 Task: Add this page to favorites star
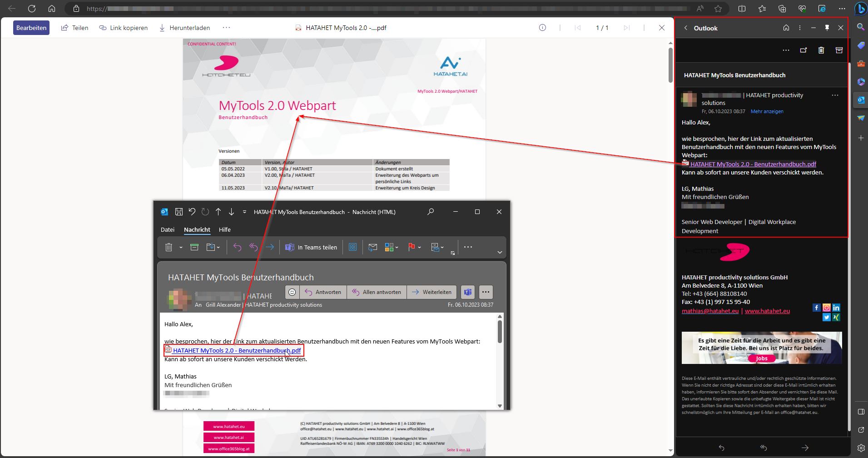(x=718, y=9)
